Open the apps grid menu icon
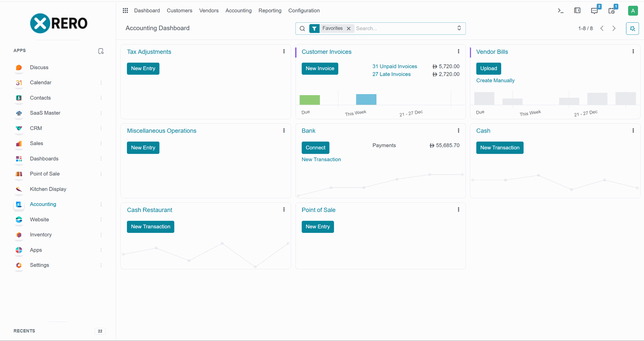The image size is (644, 341). click(x=125, y=11)
